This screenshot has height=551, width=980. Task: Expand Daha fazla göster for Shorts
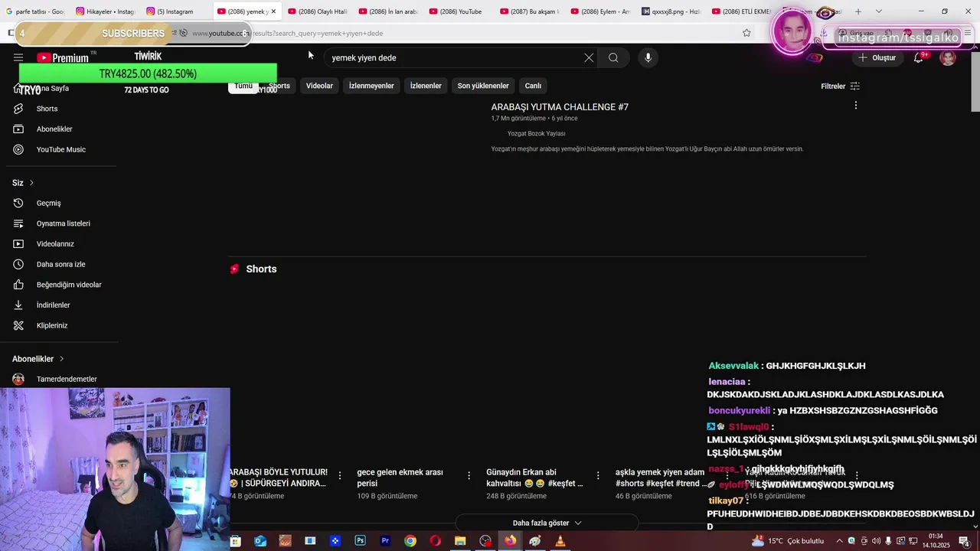pyautogui.click(x=547, y=523)
